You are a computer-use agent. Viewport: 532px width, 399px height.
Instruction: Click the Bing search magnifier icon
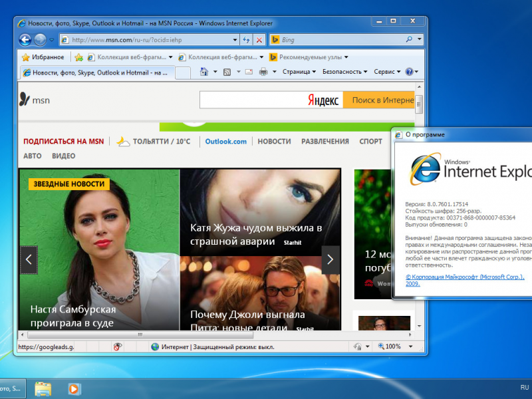click(409, 39)
